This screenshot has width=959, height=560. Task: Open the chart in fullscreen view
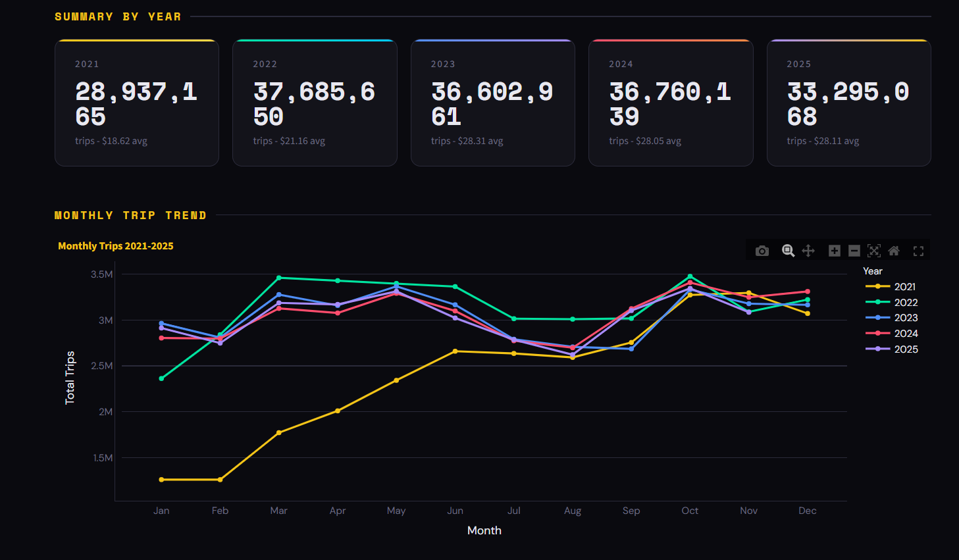coord(918,251)
